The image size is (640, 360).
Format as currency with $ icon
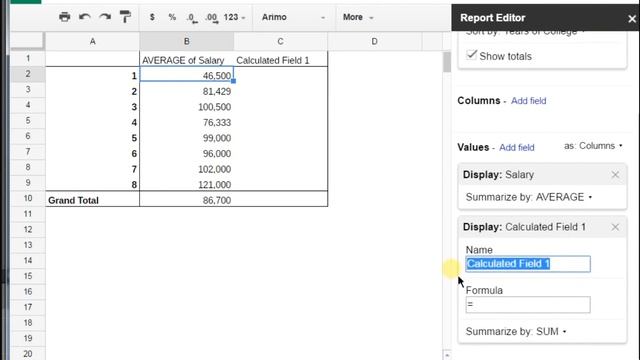(152, 17)
